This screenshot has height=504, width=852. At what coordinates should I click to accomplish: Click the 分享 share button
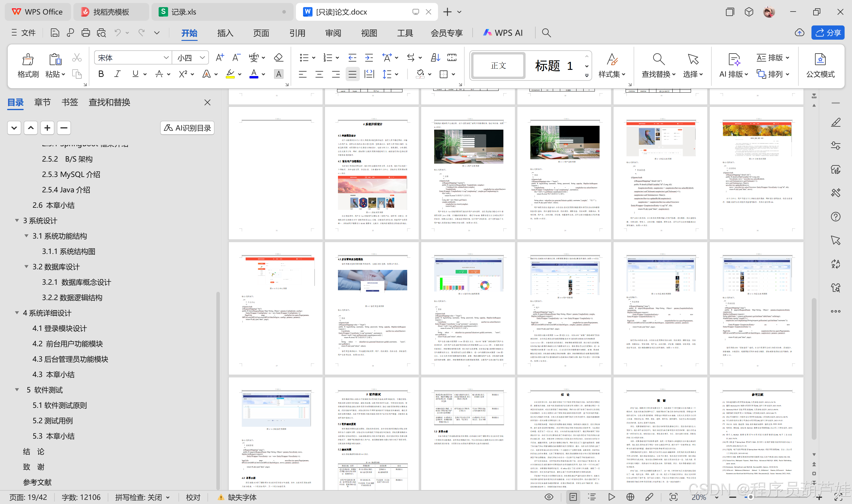pos(828,33)
